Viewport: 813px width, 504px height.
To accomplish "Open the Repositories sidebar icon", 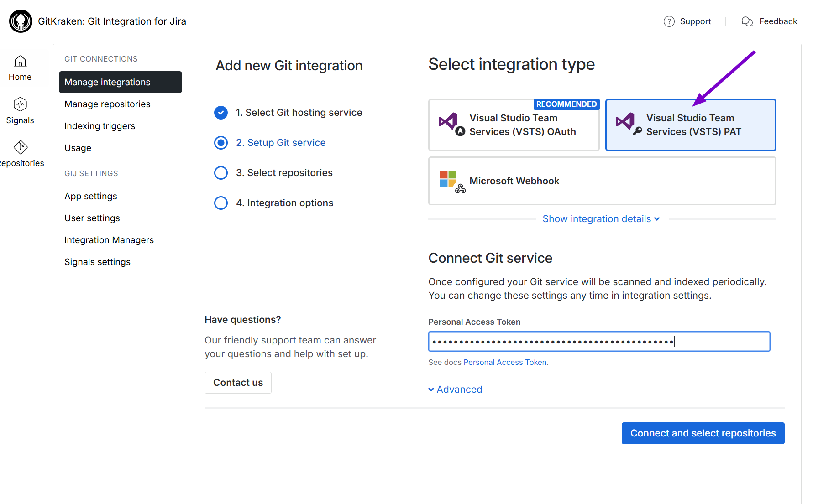I will 21,147.
